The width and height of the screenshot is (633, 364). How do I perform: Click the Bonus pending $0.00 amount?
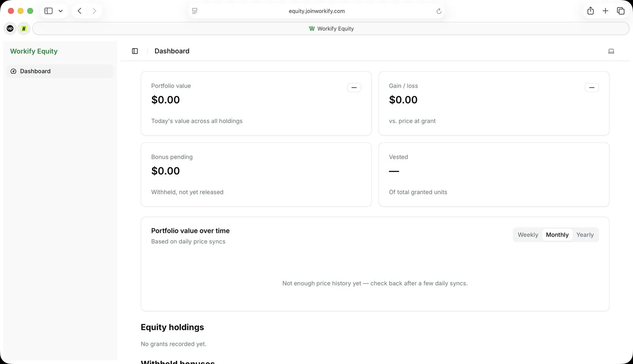[x=165, y=171]
